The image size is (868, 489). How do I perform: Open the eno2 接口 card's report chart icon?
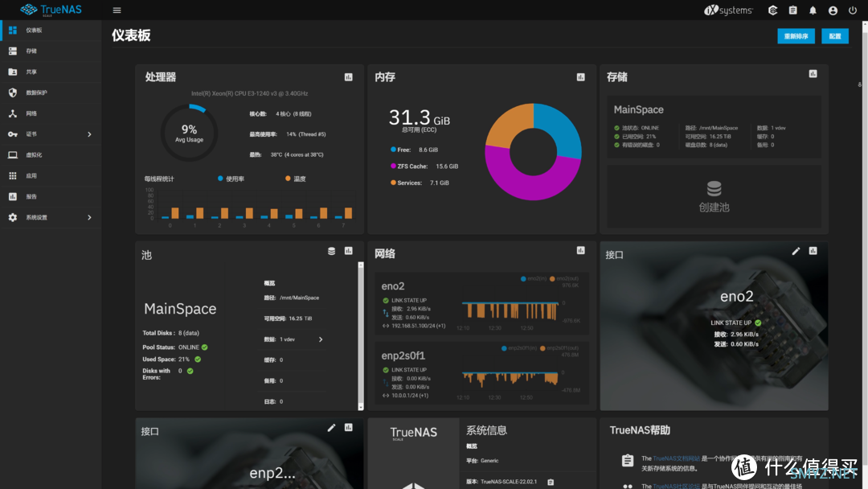pyautogui.click(x=813, y=251)
